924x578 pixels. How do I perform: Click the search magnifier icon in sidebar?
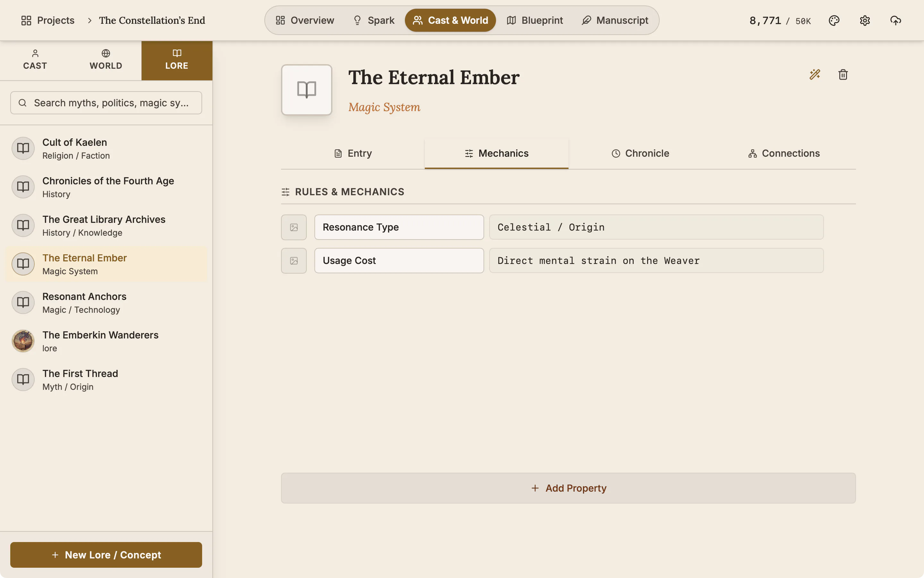pyautogui.click(x=22, y=103)
